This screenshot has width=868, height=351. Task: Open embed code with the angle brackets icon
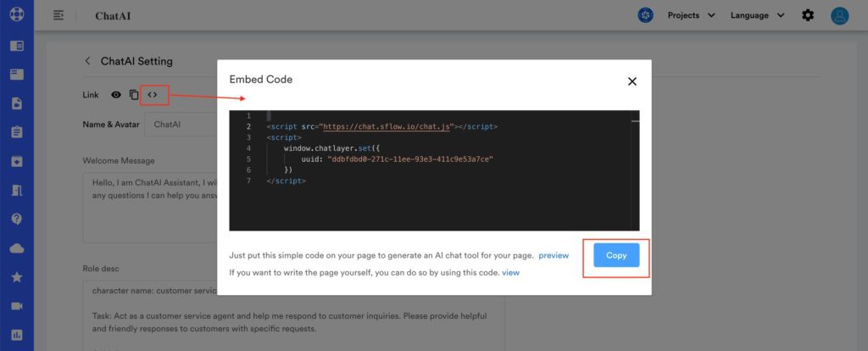[153, 95]
